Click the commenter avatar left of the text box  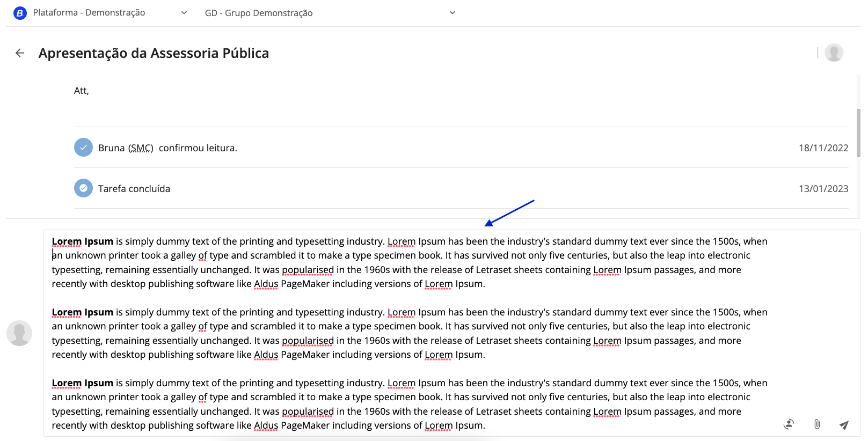pos(19,333)
